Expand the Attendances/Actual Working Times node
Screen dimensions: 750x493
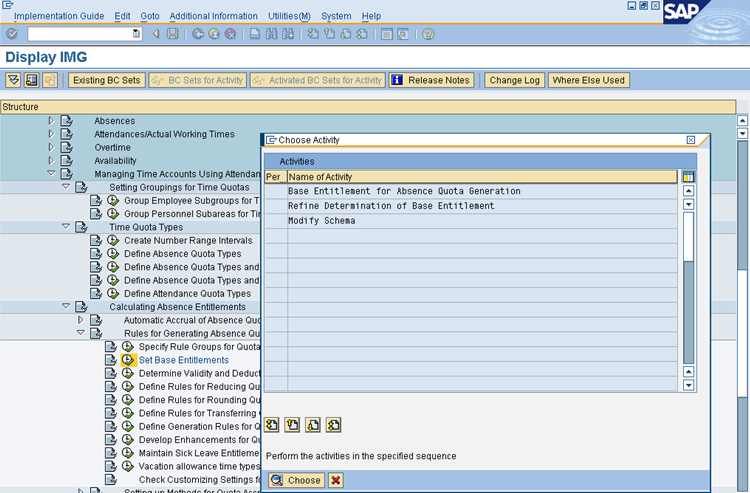tap(51, 134)
